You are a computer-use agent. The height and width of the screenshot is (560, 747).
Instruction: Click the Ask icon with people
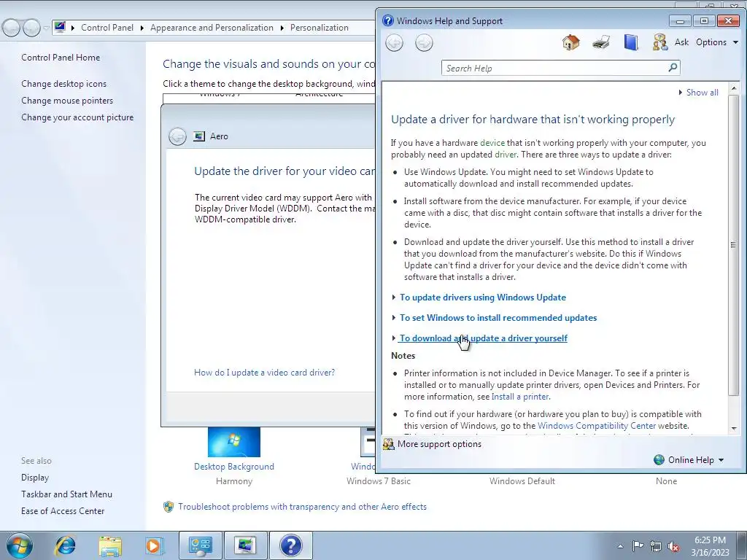(659, 42)
